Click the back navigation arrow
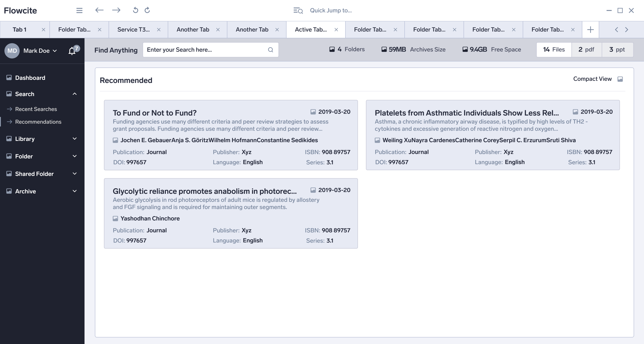Viewport: 644px width, 344px height. click(99, 10)
